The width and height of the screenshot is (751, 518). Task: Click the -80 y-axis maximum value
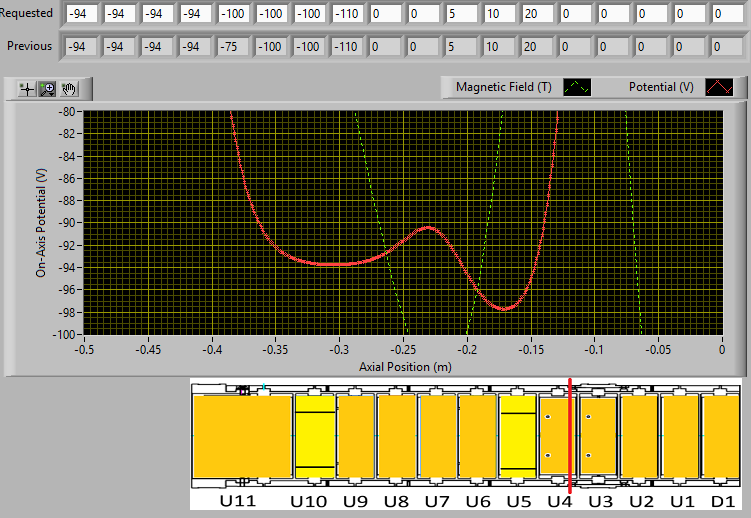67,112
